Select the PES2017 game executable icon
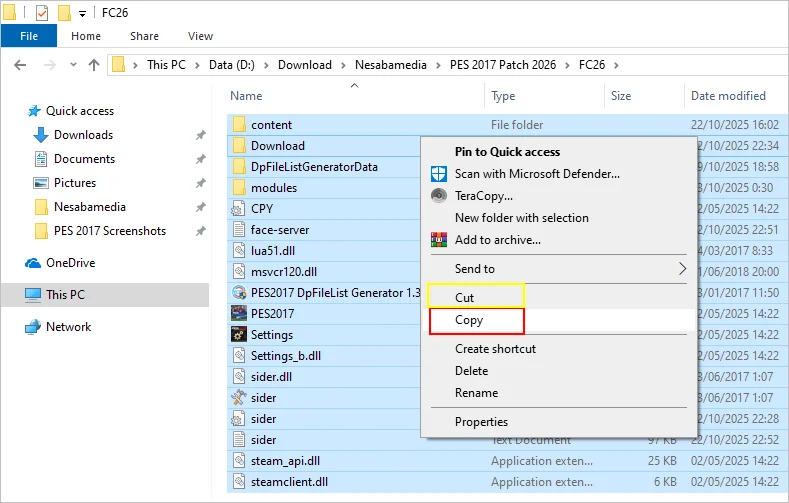This screenshot has width=789, height=503. tap(239, 314)
